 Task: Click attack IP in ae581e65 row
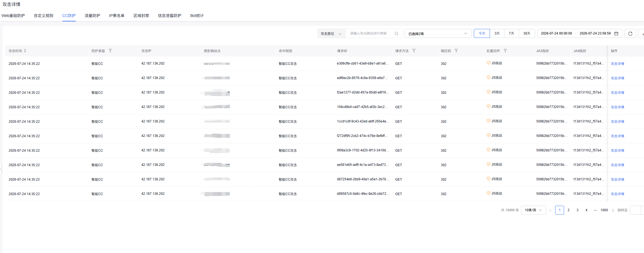pos(153,165)
